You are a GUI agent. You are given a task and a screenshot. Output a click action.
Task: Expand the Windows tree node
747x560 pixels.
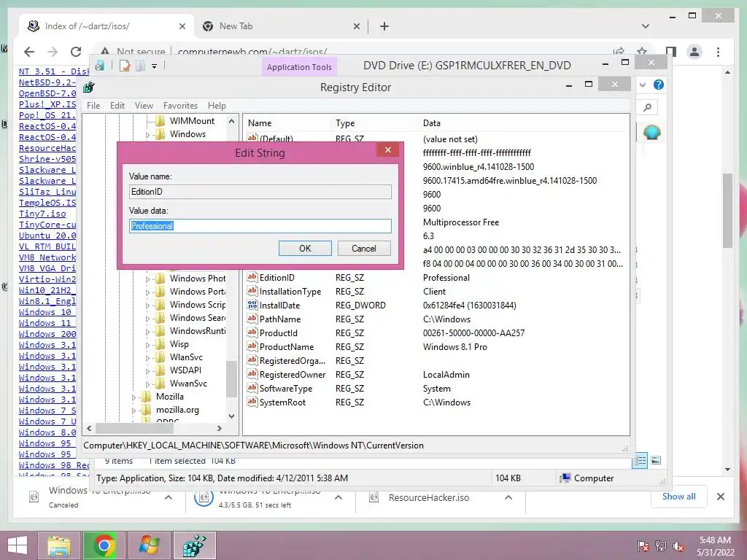[147, 135]
